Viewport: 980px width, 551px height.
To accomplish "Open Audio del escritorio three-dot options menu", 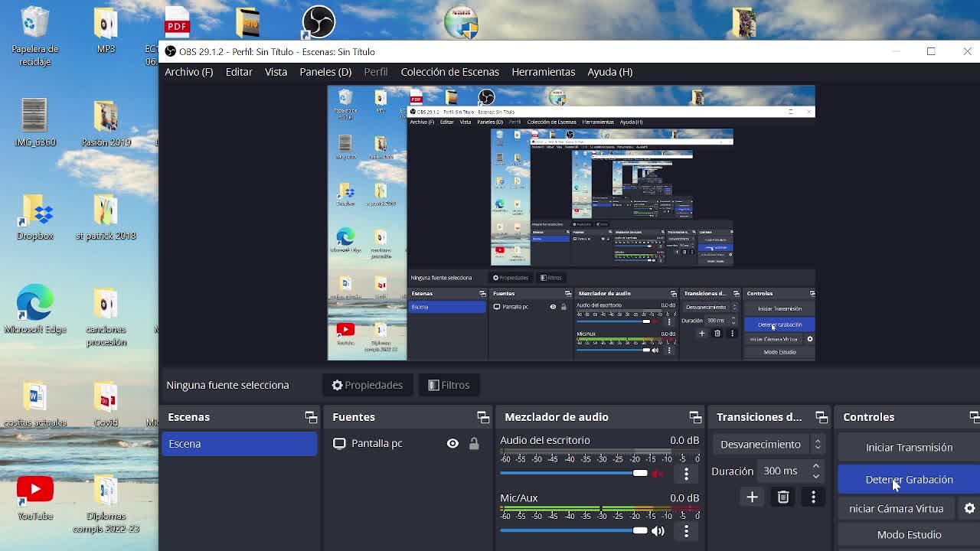I will 686,474.
